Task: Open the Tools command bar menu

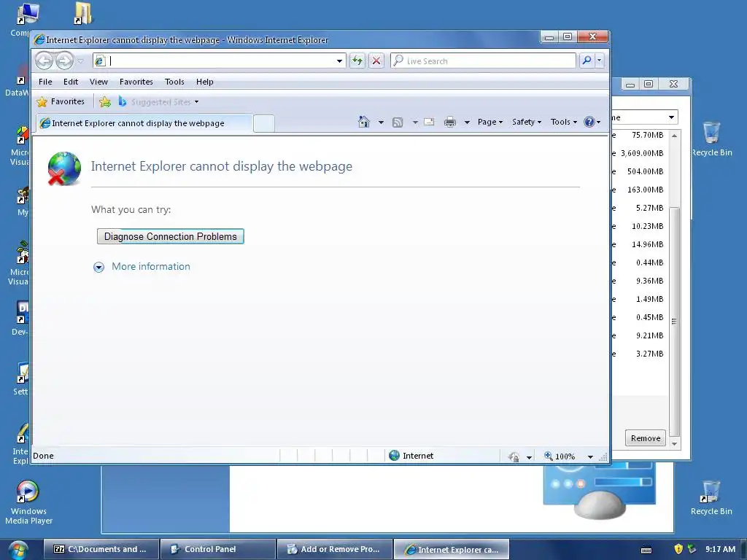Action: pyautogui.click(x=564, y=122)
